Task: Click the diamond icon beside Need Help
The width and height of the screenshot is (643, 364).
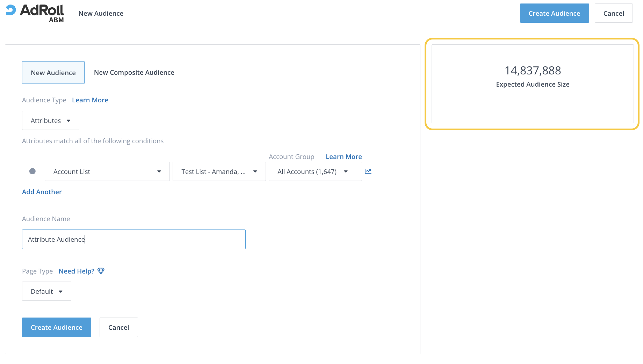Action: click(x=101, y=271)
